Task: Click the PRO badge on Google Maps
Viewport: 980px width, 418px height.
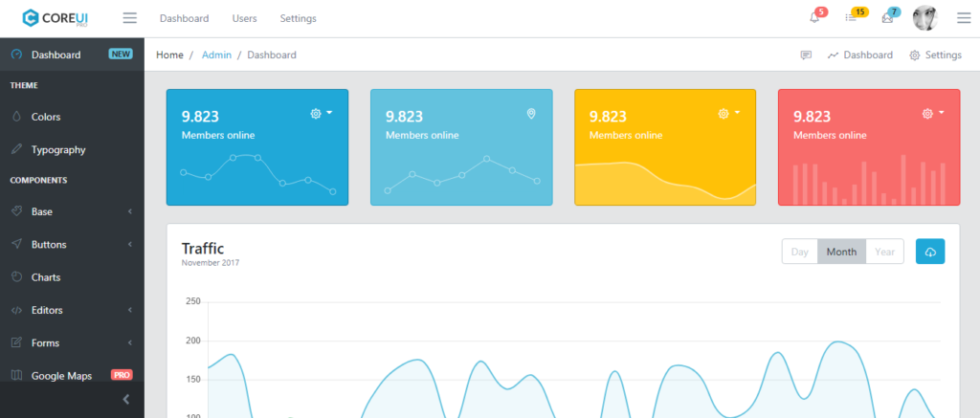Action: pos(122,375)
